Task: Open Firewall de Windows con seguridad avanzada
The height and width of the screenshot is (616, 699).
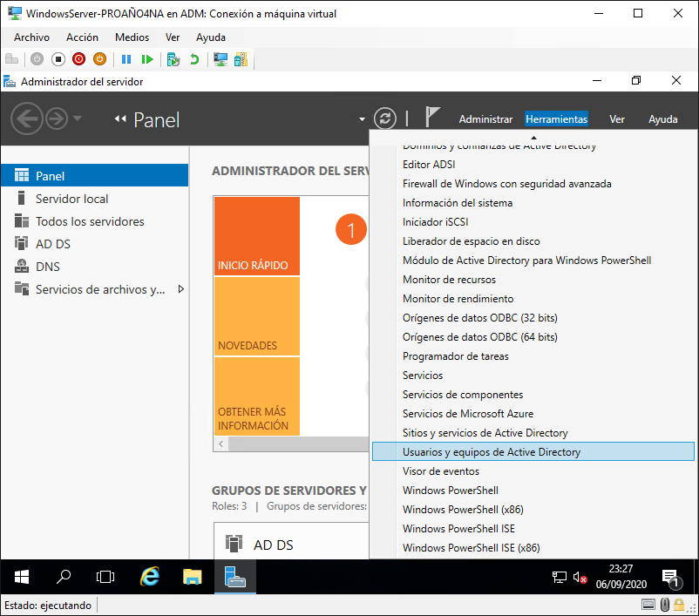Action: 533,184
